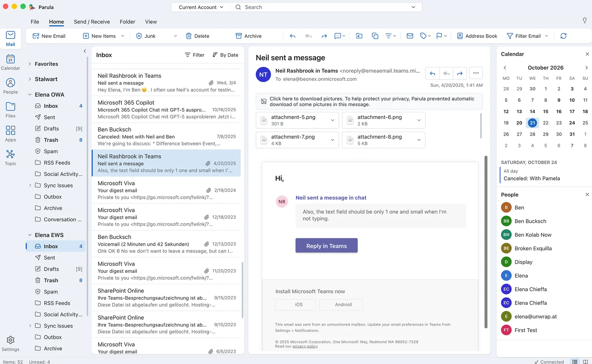Image resolution: width=592 pixels, height=364 pixels.
Task: Open the Apps section in the sidebar
Action: click(x=10, y=134)
